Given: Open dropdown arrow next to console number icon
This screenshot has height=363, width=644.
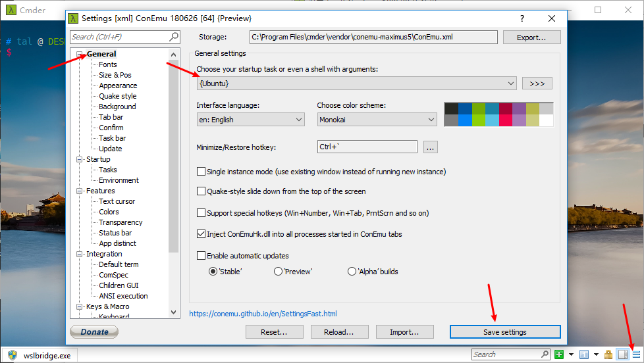Looking at the screenshot, I should (596, 354).
